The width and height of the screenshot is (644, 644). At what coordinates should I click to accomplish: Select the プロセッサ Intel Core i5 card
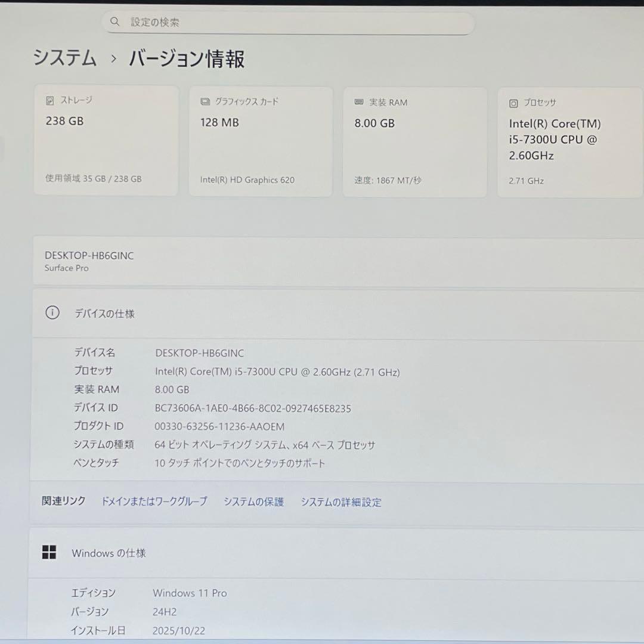[569, 141]
